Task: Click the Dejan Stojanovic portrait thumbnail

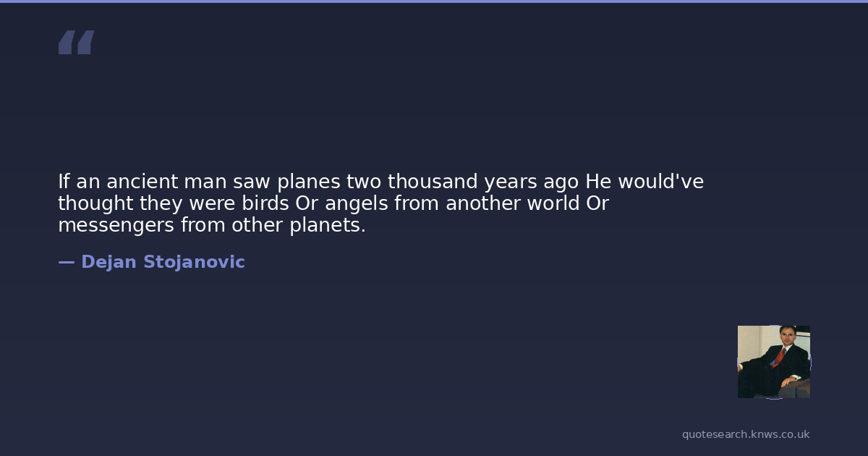Action: coord(773,362)
